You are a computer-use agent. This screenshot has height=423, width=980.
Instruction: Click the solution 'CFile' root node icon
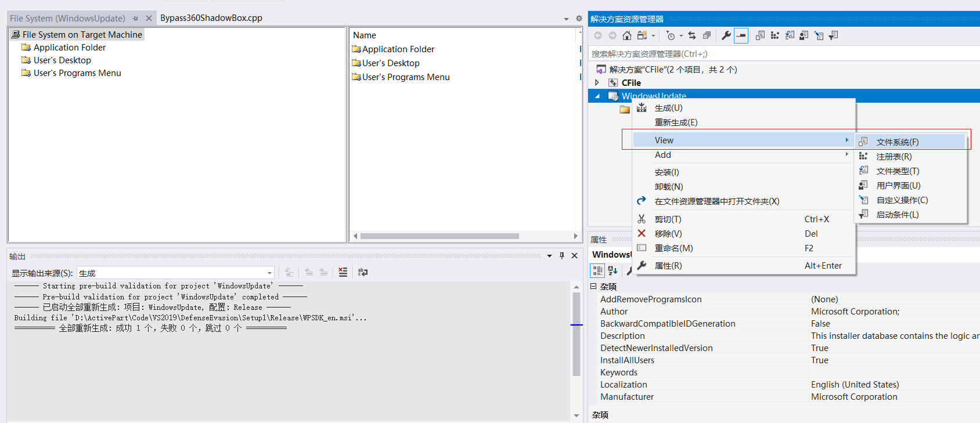601,69
